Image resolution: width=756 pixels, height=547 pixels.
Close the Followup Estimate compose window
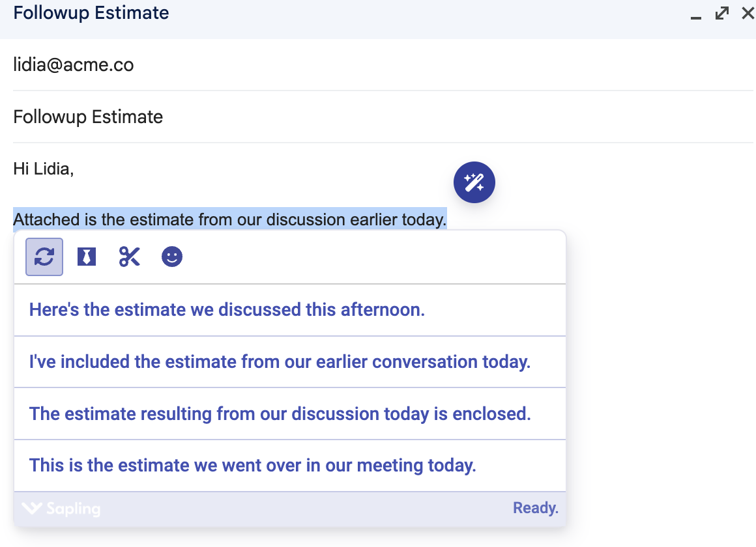[x=748, y=13]
